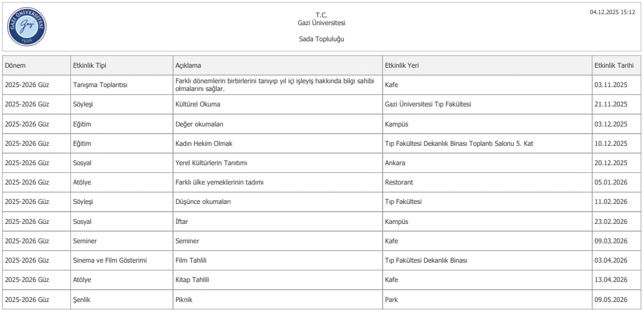Viewport: 644px width, 313px height.
Task: Click the Gazi Üniversitesi logo
Action: coord(26,26)
